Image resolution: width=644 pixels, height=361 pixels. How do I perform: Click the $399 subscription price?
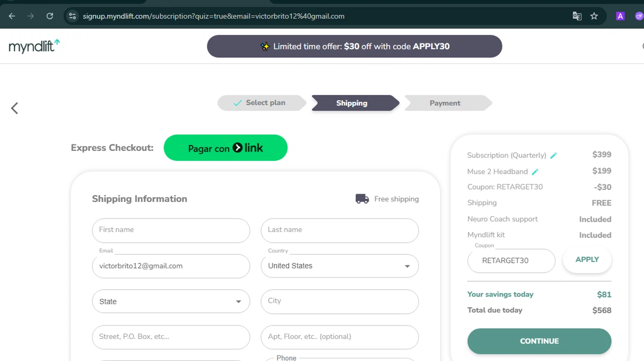pyautogui.click(x=601, y=154)
